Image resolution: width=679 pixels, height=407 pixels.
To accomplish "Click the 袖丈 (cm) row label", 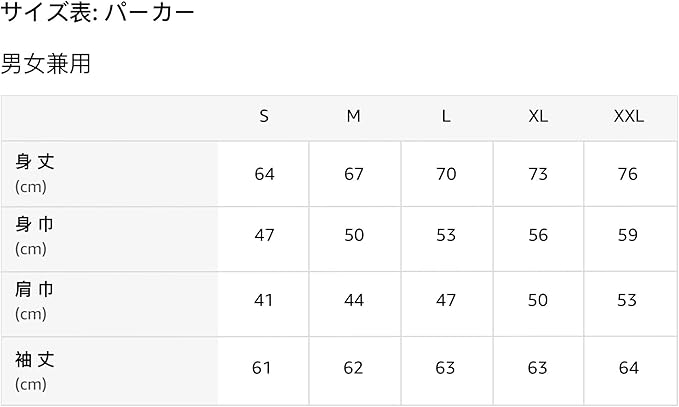I will (x=35, y=369).
